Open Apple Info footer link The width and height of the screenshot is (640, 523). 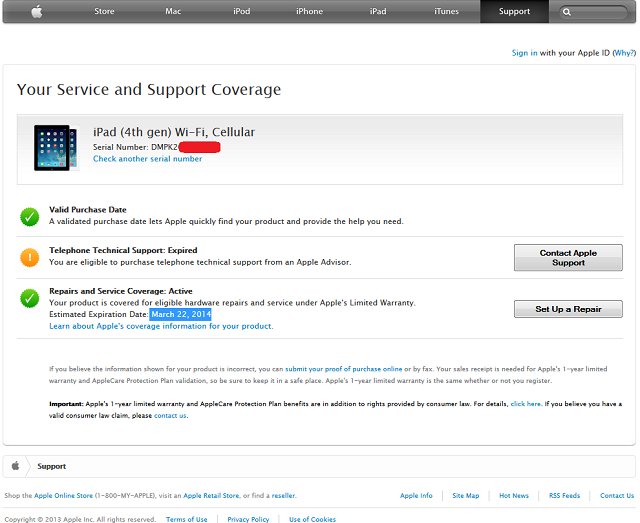click(x=416, y=496)
